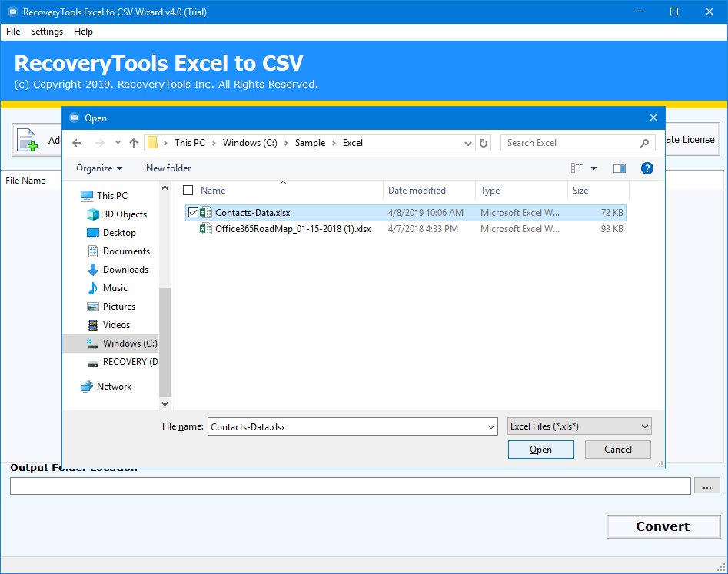Click the File name text field

[x=347, y=427]
